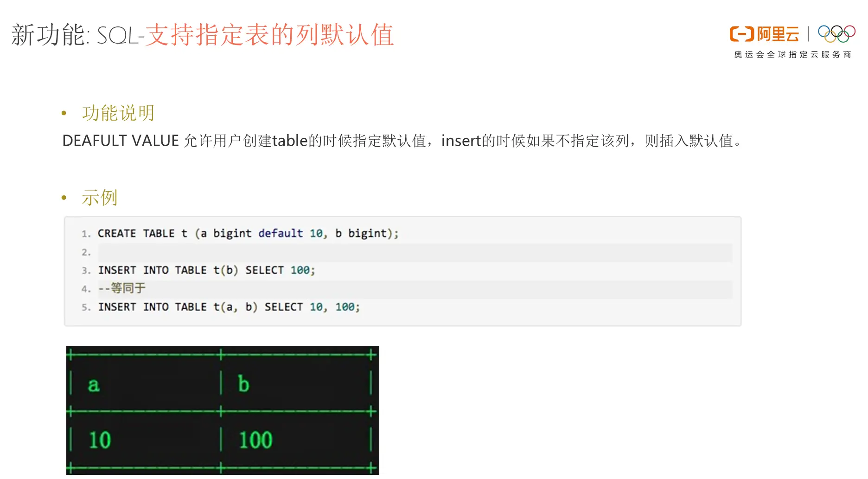Viewport: 868px width, 479px height.
Task: Click code line INSERT INTO TABLE t(b) SELECT 100
Action: coord(207,270)
